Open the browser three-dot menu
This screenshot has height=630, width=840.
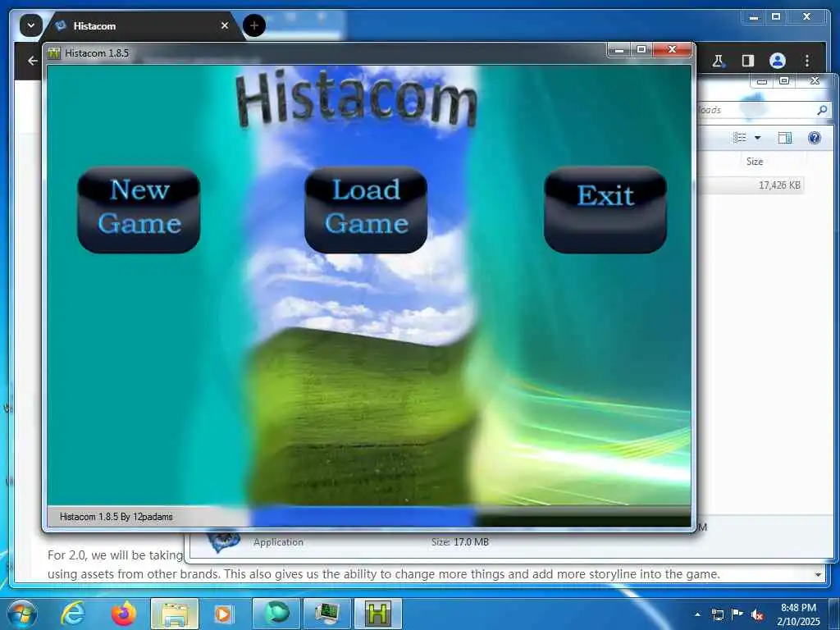pyautogui.click(x=807, y=61)
